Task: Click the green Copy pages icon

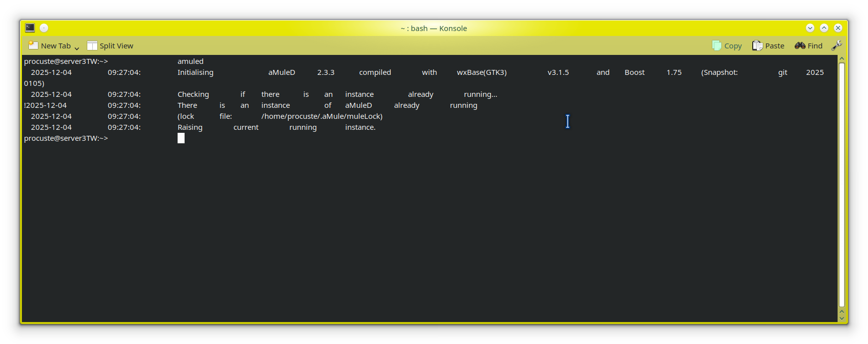Action: pyautogui.click(x=717, y=45)
